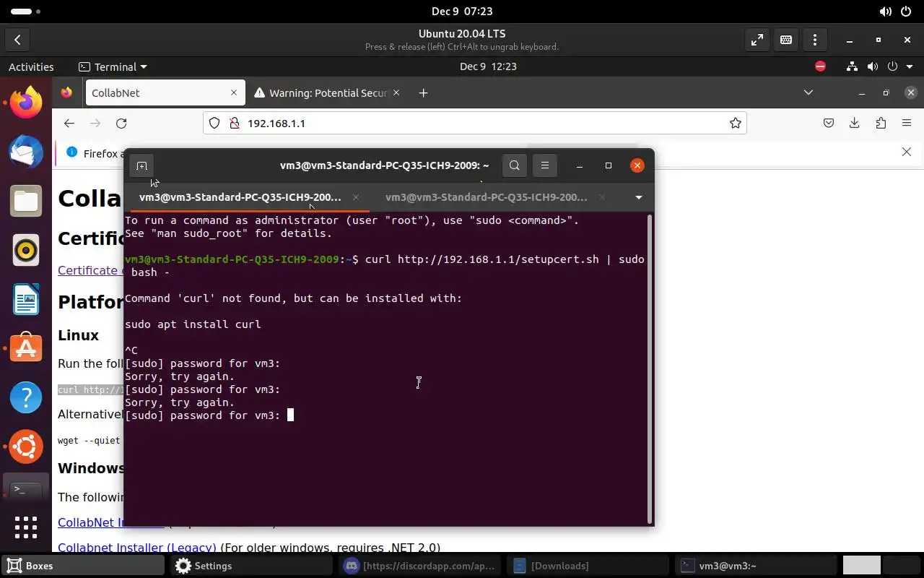924x578 pixels.
Task: Open the Help question mark icon
Action: (x=26, y=397)
